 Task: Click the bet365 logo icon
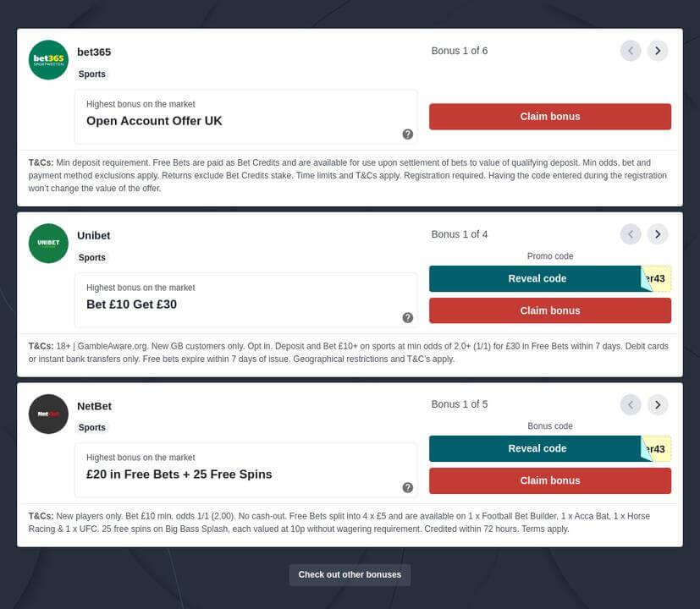click(48, 60)
